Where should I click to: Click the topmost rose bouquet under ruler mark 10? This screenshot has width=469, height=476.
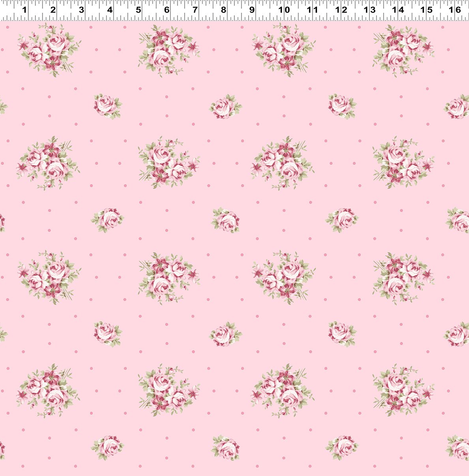(283, 49)
